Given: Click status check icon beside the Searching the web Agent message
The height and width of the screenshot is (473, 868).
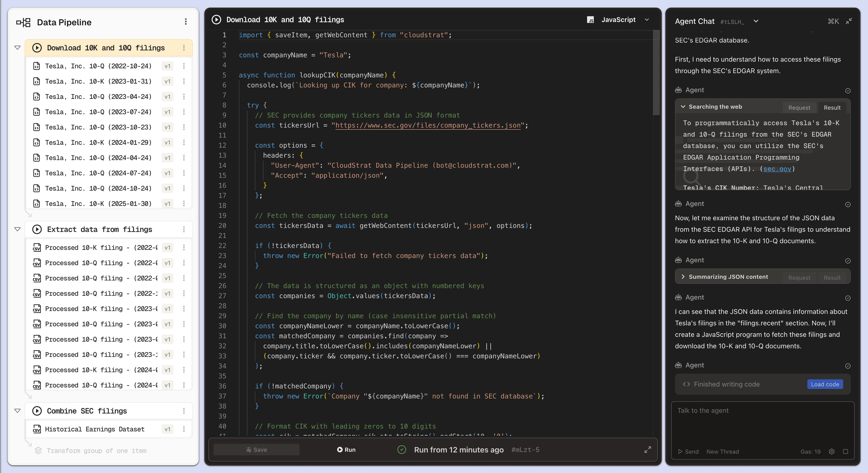Looking at the screenshot, I should coord(848,91).
